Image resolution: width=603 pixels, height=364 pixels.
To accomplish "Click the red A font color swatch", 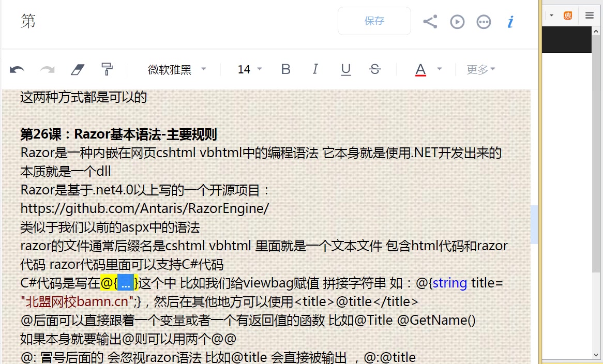I will coord(421,69).
